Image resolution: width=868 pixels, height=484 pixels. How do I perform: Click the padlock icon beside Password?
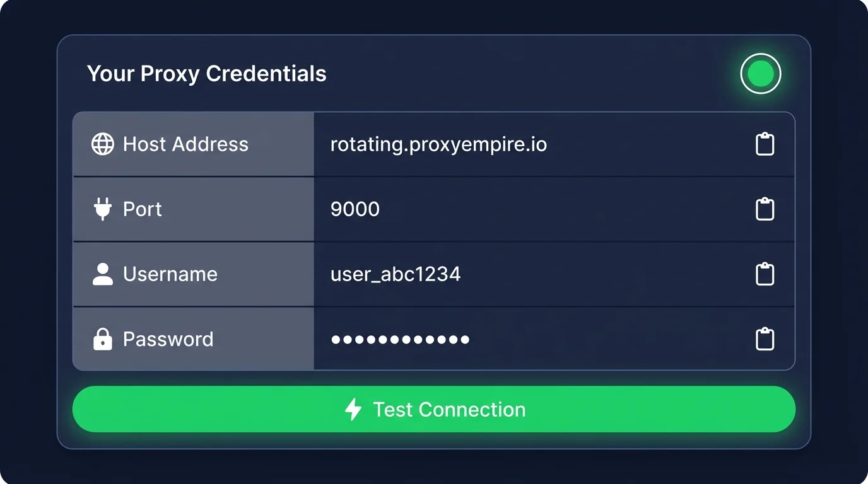pos(103,339)
